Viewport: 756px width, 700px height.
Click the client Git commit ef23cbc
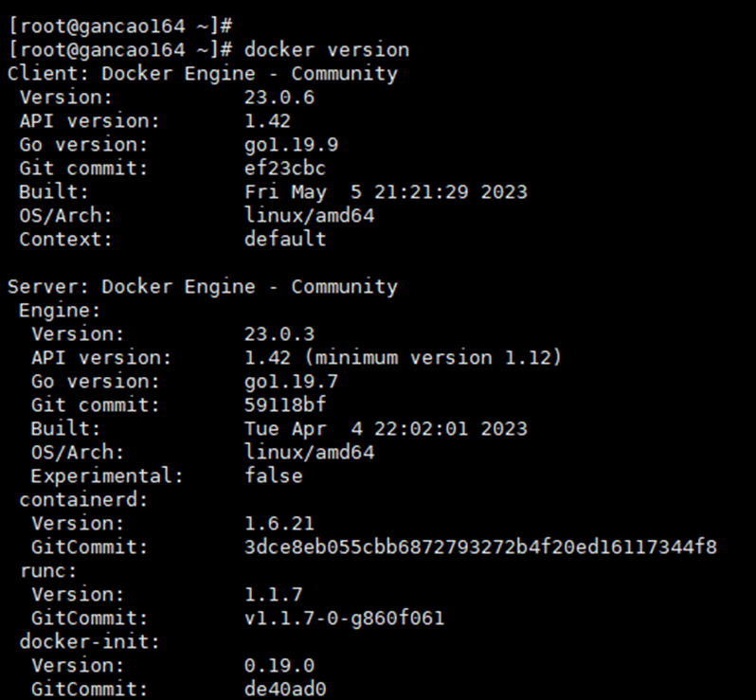[x=285, y=169]
